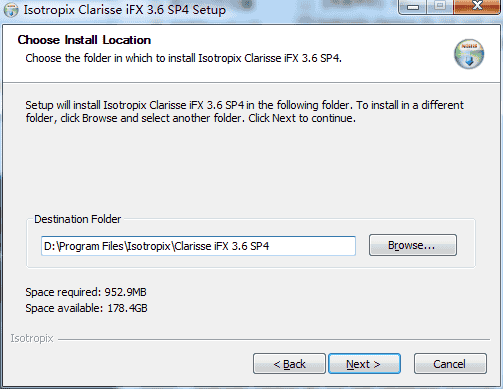Screen dimensions: 503x389
Task: Click the 'D:\Program Files' start of the install path
Action: point(84,246)
